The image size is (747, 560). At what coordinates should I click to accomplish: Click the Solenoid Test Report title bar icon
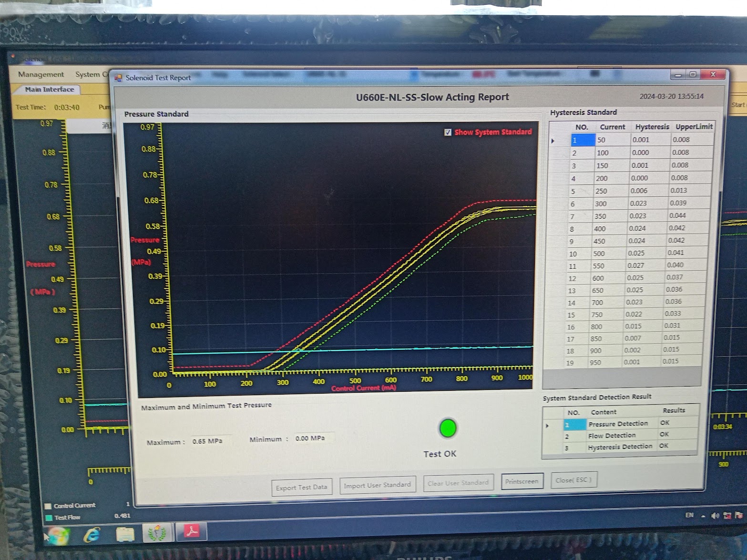pos(118,78)
